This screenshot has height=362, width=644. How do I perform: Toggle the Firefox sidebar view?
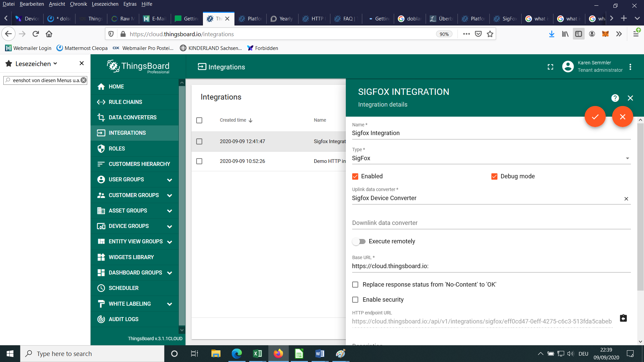coord(579,34)
